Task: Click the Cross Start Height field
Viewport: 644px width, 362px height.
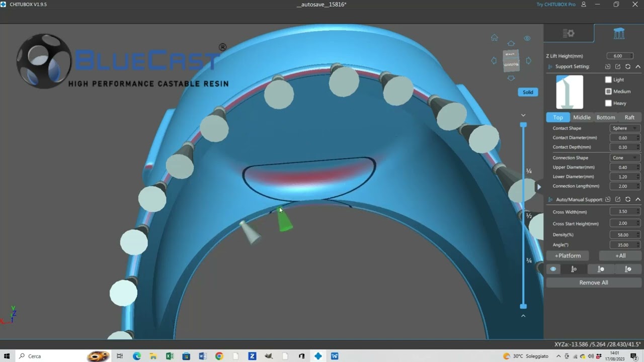Action: point(624,223)
